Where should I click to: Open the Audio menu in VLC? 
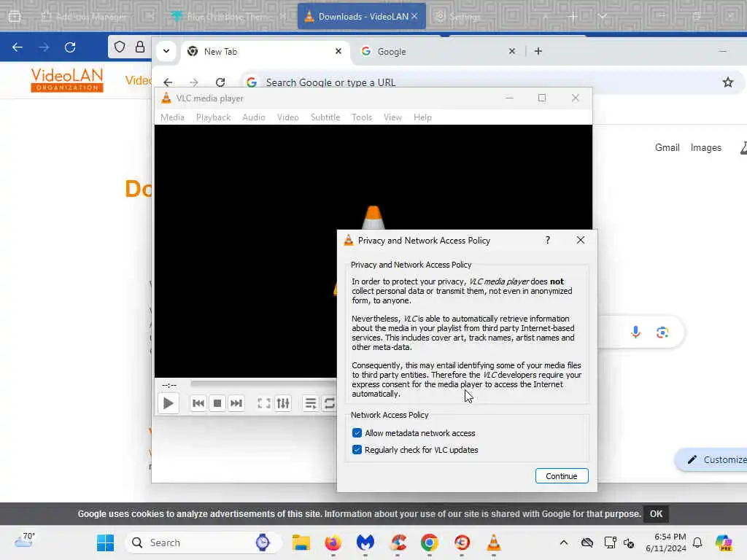pyautogui.click(x=253, y=117)
